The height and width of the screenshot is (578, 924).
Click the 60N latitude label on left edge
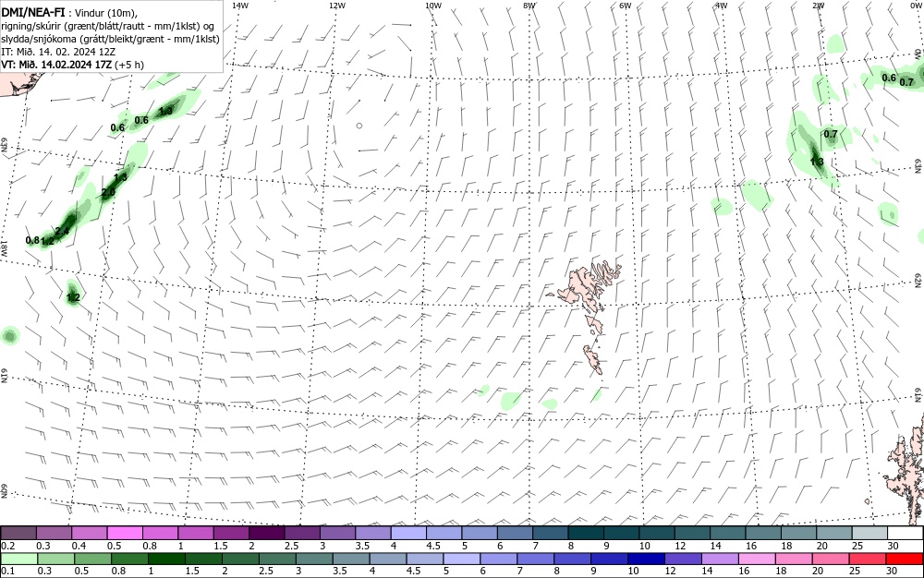[x=5, y=491]
